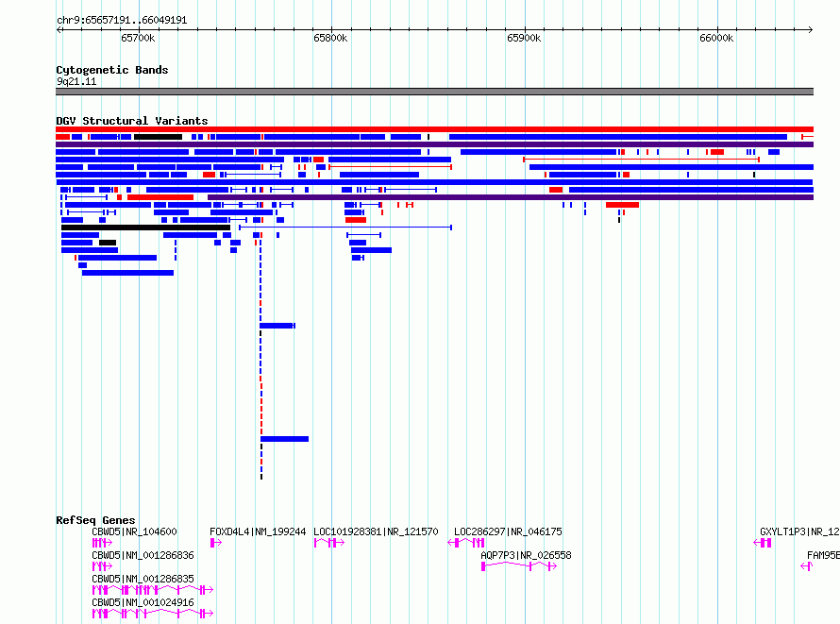
Task: Click the CBWD5|NR_104600 label
Action: point(134,531)
